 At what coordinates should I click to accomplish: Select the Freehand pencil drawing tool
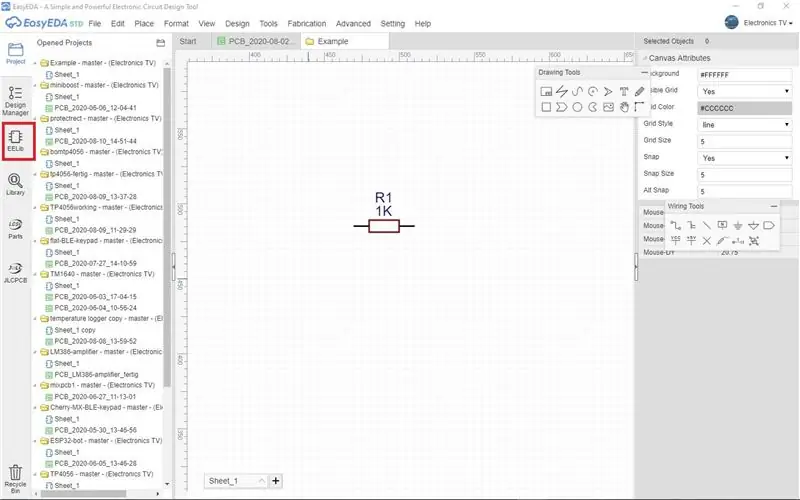(x=639, y=92)
